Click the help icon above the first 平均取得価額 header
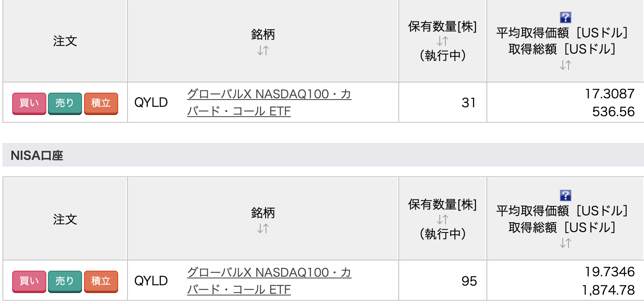 [565, 17]
